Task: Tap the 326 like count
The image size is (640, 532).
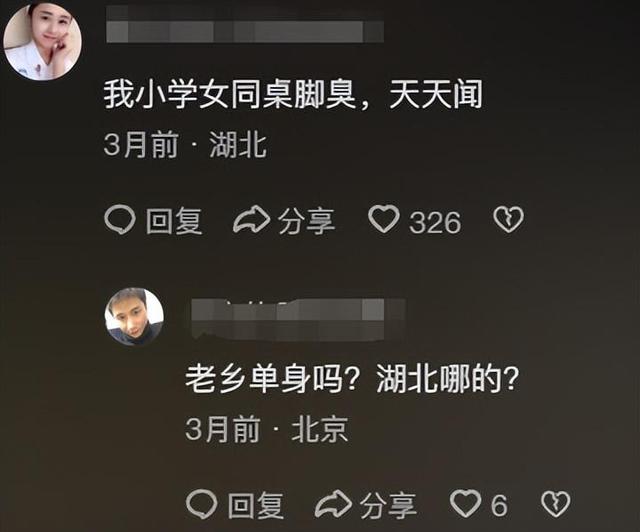Action: tap(435, 222)
